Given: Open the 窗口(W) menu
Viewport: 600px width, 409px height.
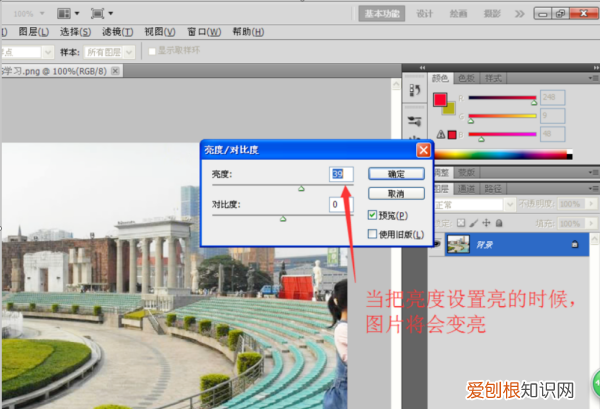Looking at the screenshot, I should point(204,32).
